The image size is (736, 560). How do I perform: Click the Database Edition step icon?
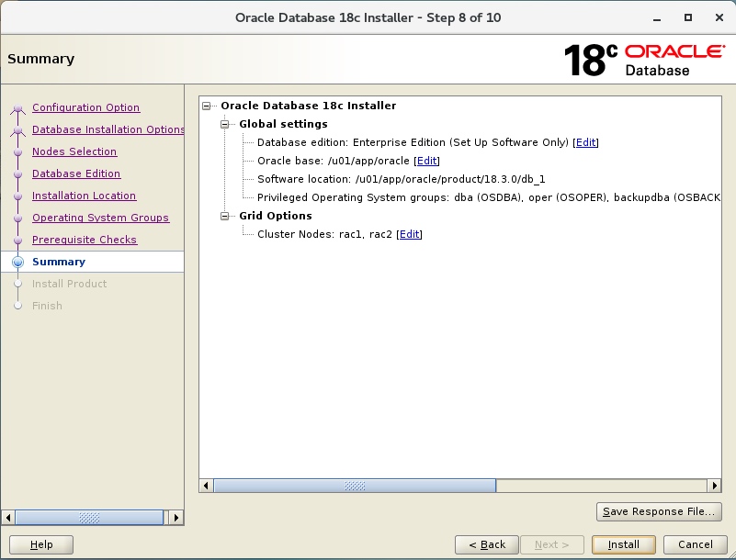(17, 174)
